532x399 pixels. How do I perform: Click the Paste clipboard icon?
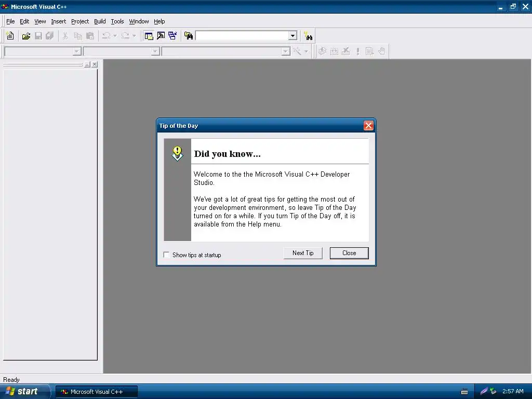[90, 36]
